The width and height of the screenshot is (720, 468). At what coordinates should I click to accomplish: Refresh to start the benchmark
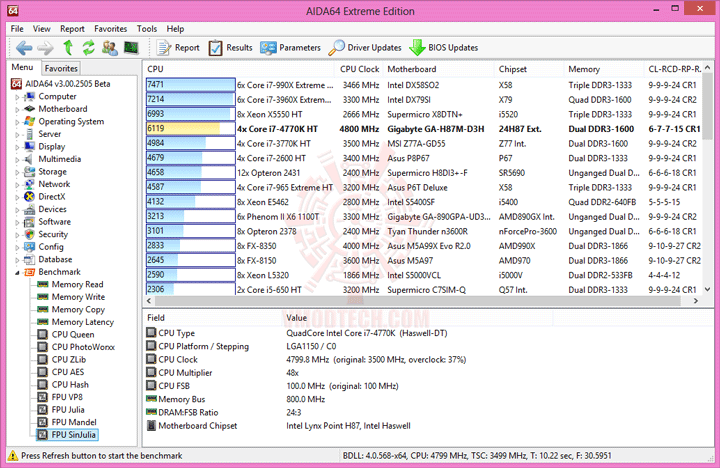[x=89, y=47]
